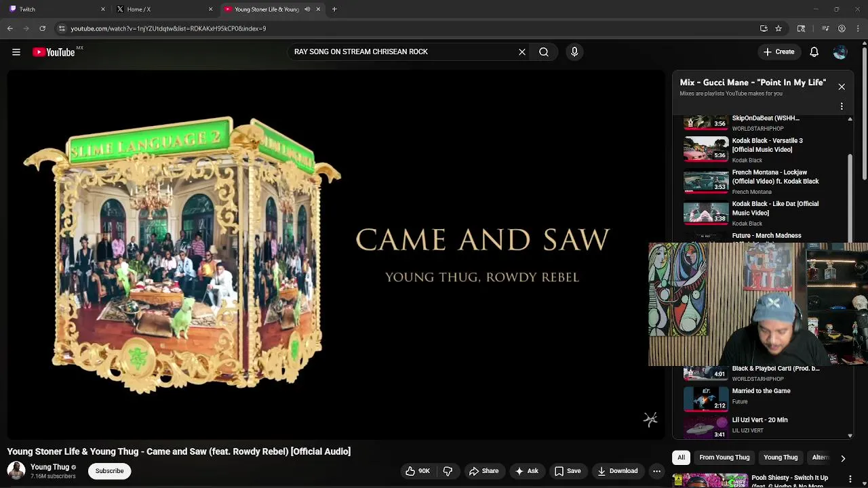Click the Create button
868x488 pixels.
point(778,52)
